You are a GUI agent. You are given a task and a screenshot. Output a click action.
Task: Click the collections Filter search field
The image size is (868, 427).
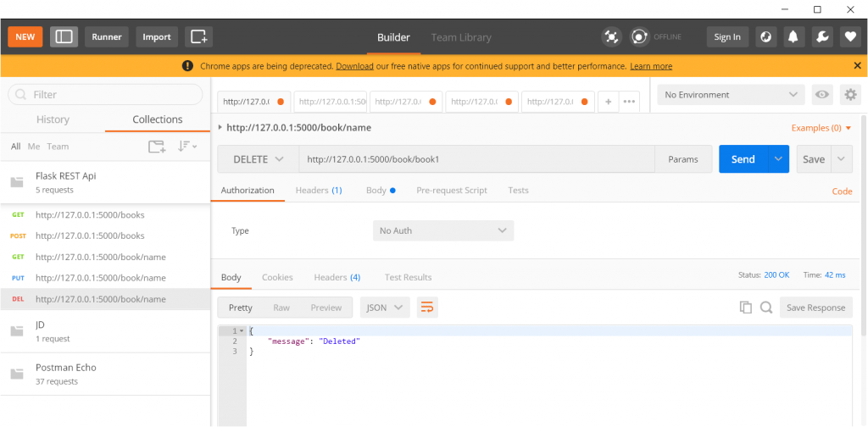coord(105,95)
